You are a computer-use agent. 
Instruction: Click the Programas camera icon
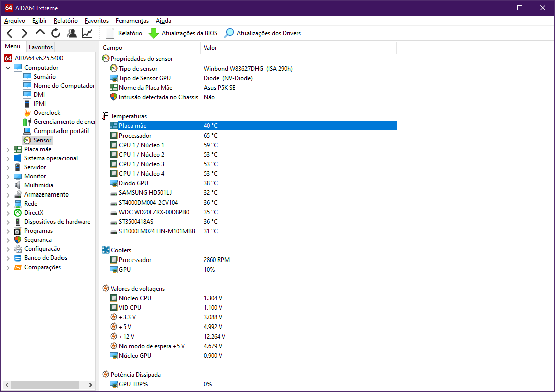[x=17, y=231]
